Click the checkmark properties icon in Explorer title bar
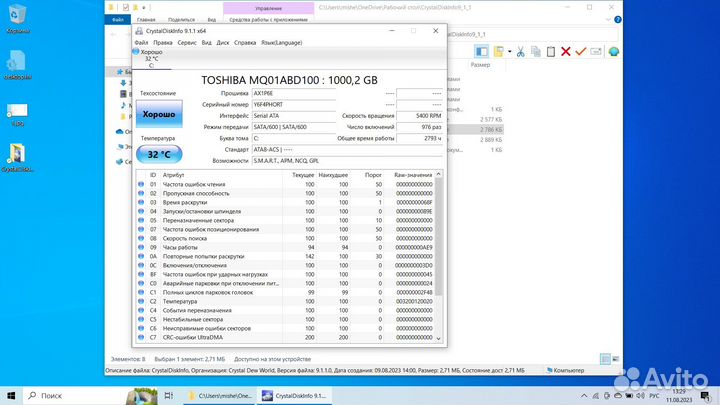The image size is (720, 405). pyautogui.click(x=125, y=7)
